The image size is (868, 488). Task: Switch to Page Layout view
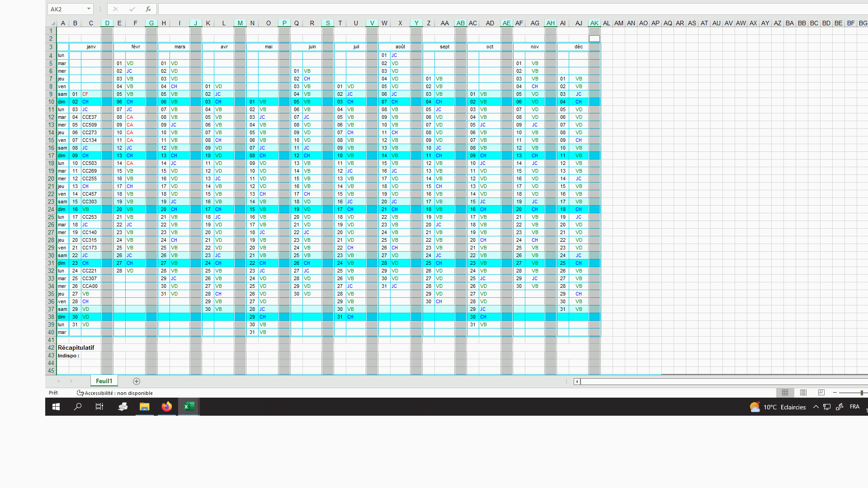click(803, 393)
